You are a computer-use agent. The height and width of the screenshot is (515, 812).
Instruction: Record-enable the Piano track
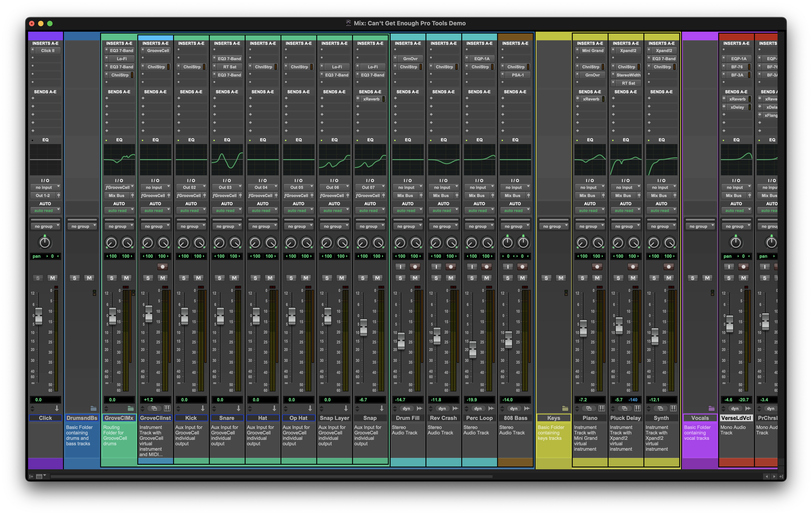(x=597, y=267)
